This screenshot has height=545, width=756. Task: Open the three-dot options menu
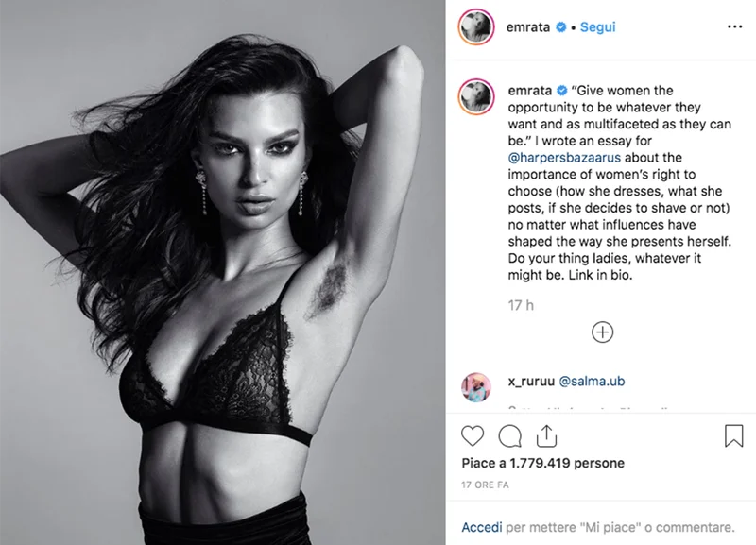(735, 26)
